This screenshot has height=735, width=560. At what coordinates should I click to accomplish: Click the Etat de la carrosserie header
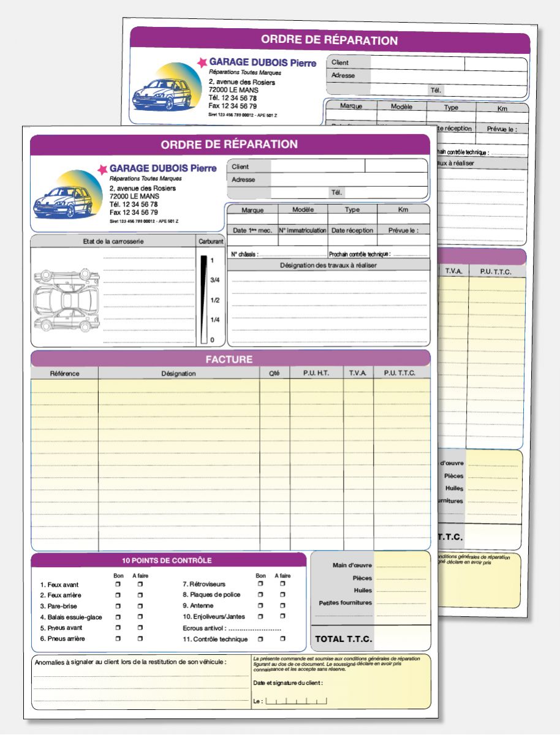coord(114,241)
